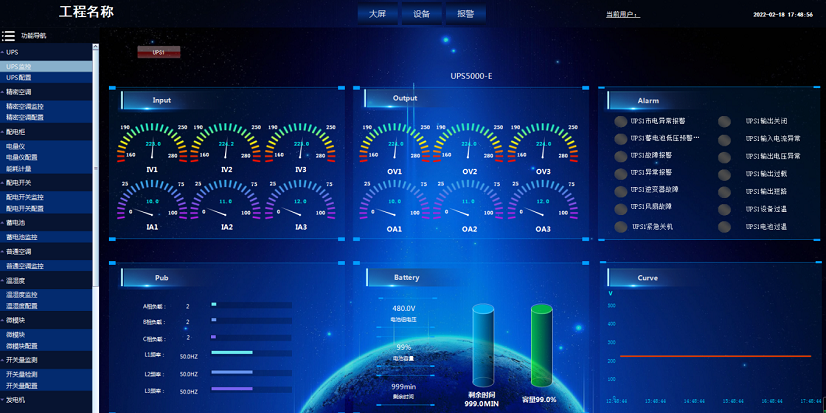Click the IA3 input current gauge
Screen dimensions: 826x413
pyautogui.click(x=300, y=200)
